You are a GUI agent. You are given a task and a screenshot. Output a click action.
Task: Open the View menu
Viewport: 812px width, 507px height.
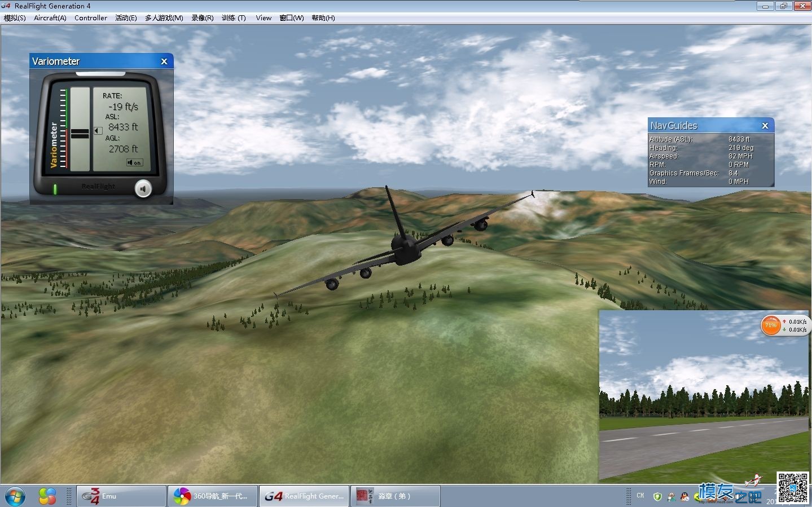264,18
